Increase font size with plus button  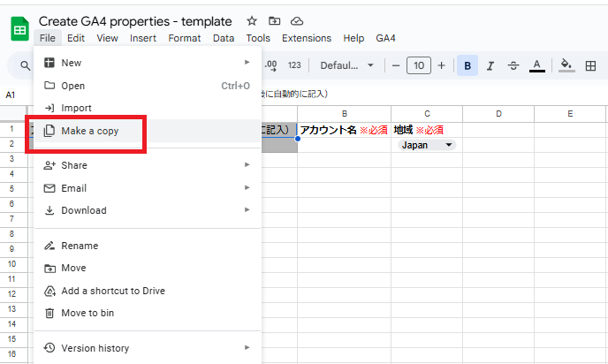click(441, 65)
